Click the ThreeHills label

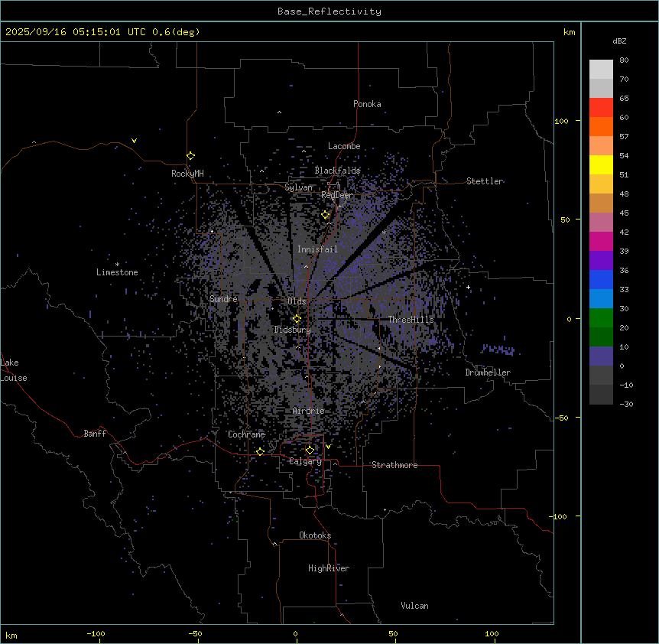coord(411,320)
